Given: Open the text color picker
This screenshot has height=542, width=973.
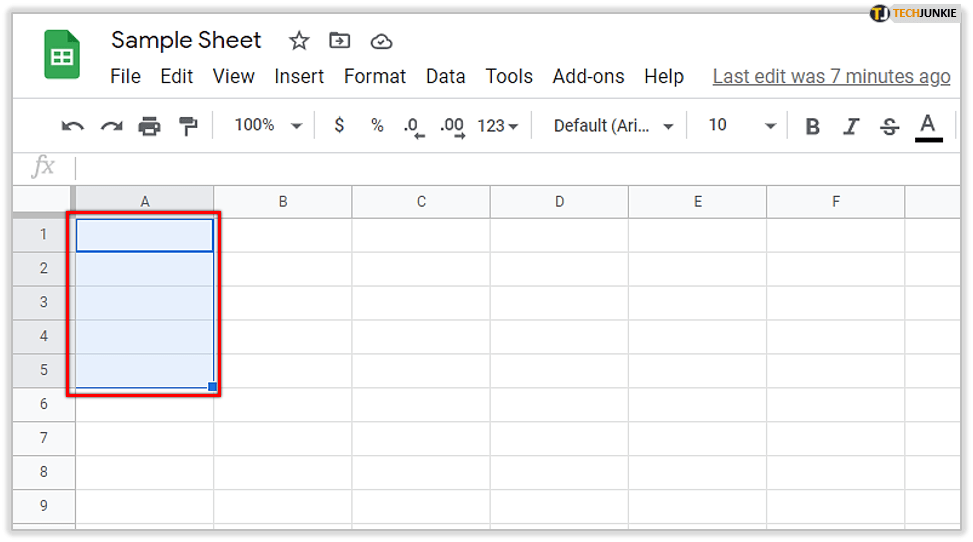Looking at the screenshot, I should [928, 126].
